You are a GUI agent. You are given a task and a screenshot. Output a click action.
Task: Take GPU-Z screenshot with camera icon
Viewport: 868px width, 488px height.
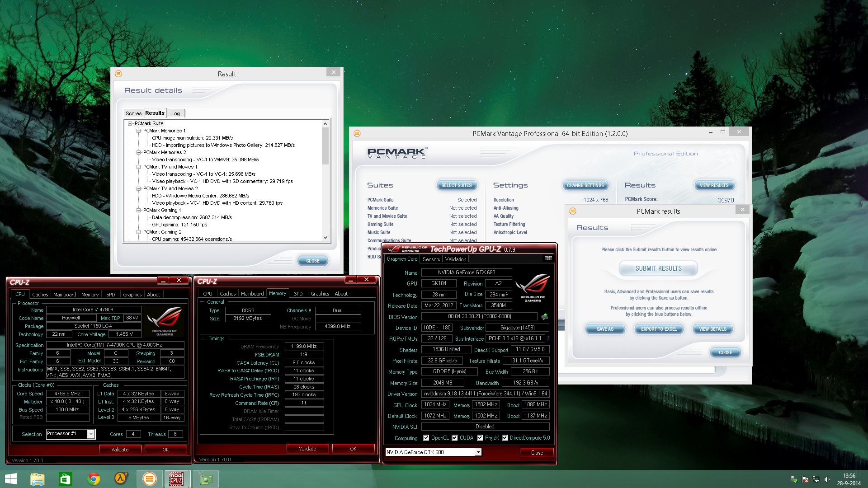(548, 258)
